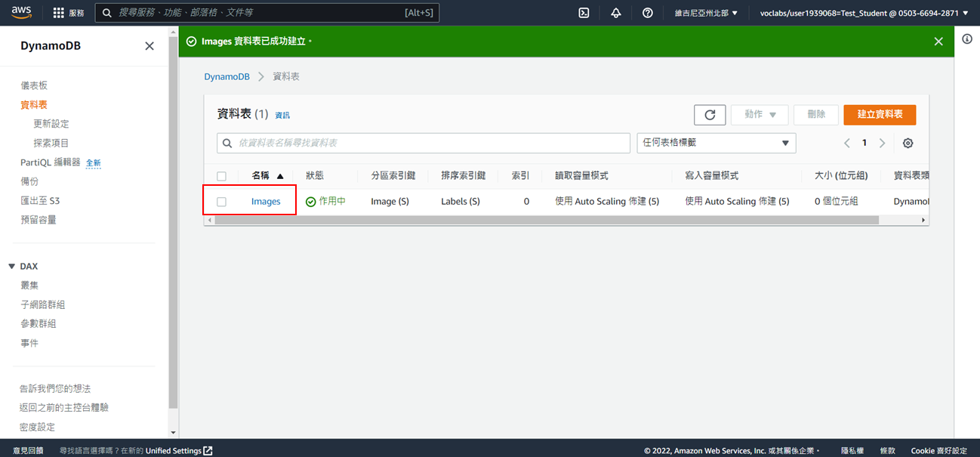Open 子網路群組 in the sidebar

43,304
